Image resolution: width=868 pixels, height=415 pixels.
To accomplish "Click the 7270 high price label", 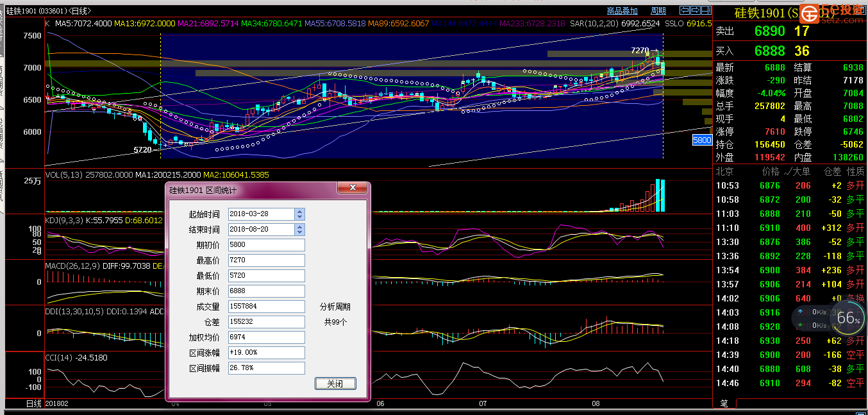I will pos(640,50).
